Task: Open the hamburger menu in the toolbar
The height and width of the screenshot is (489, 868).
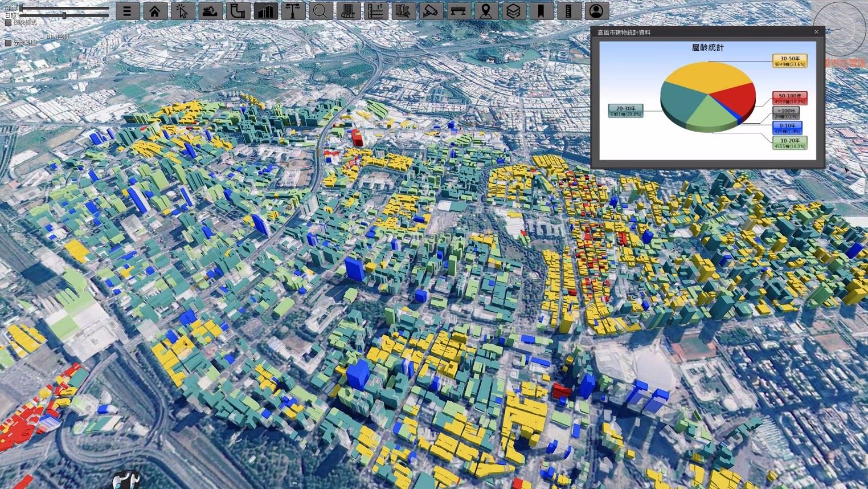Action: point(128,11)
